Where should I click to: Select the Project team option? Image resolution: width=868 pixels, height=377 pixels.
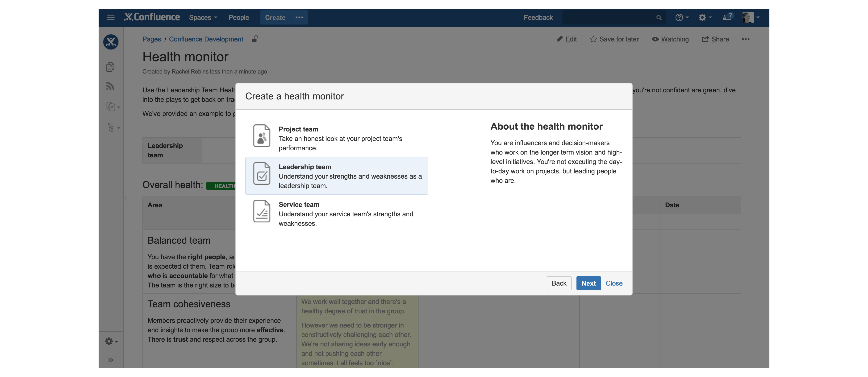point(337,138)
